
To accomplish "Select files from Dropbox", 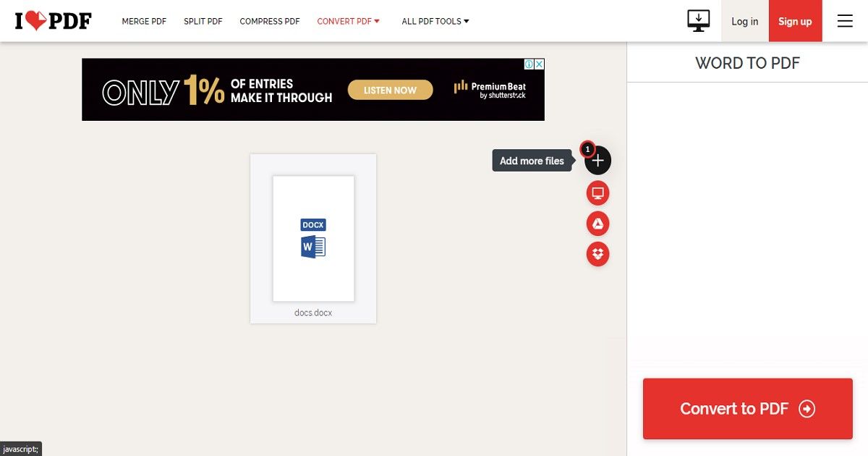I will tap(597, 254).
